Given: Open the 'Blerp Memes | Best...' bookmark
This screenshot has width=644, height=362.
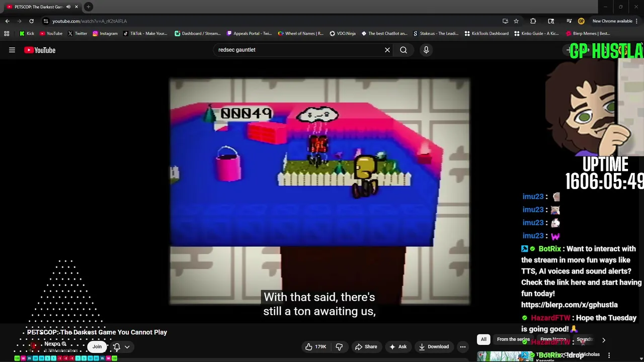Looking at the screenshot, I should pyautogui.click(x=588, y=34).
